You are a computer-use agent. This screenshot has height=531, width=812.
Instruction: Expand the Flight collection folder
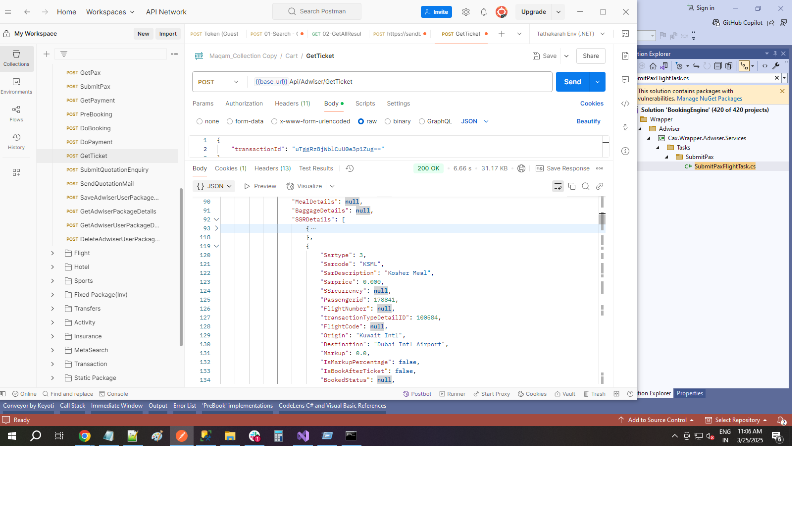52,253
